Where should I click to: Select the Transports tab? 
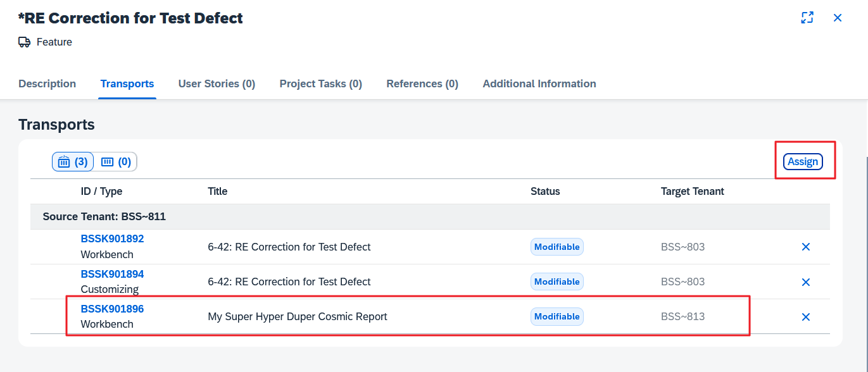(x=127, y=84)
